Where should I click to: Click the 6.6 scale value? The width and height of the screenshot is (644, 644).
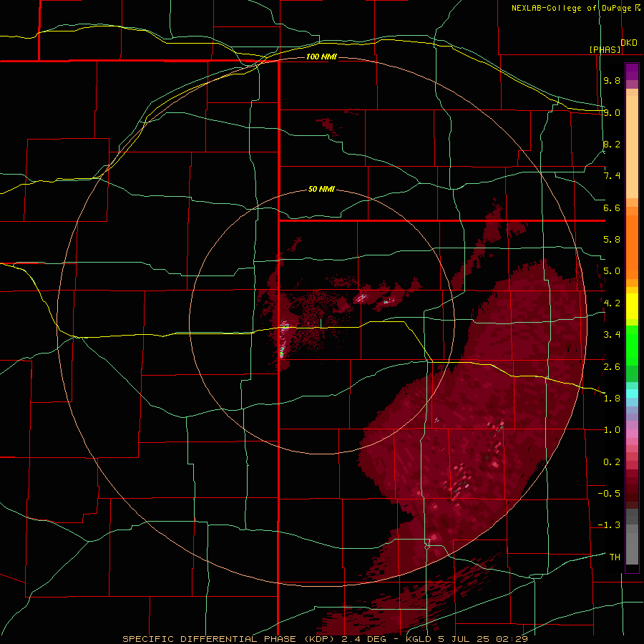(612, 208)
